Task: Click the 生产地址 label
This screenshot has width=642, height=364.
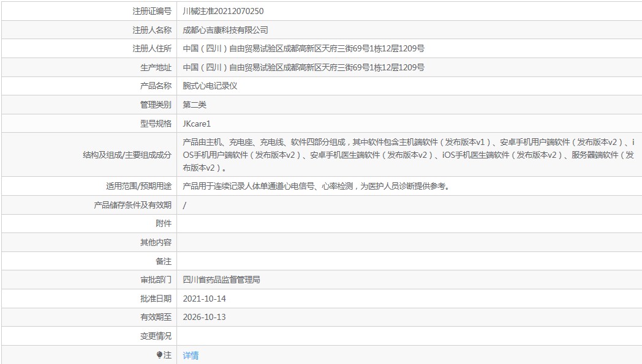Action: pyautogui.click(x=156, y=67)
